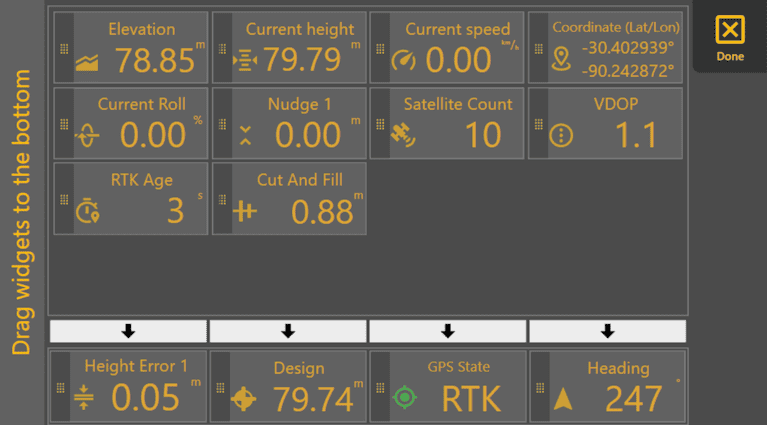Click the down arrow above Heading slot

(607, 331)
